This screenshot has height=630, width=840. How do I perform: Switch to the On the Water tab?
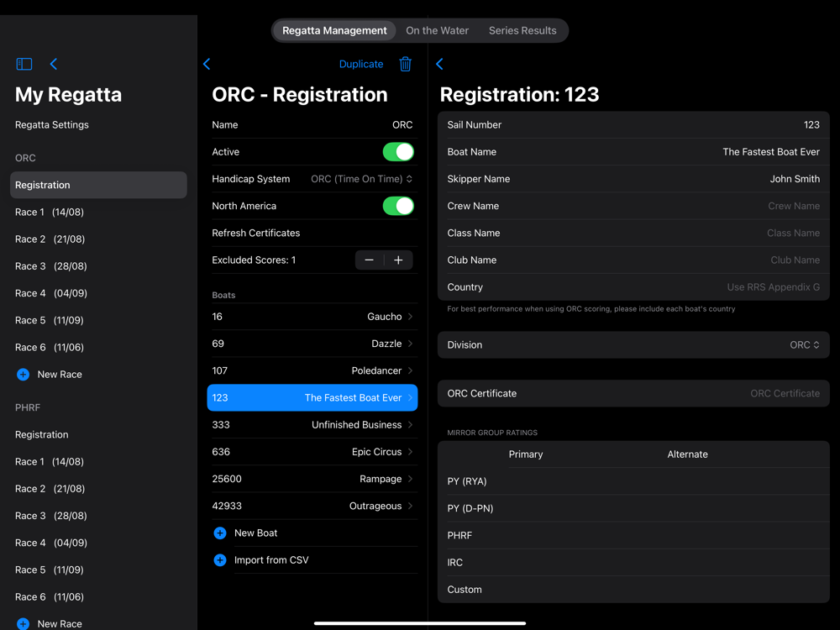(437, 30)
